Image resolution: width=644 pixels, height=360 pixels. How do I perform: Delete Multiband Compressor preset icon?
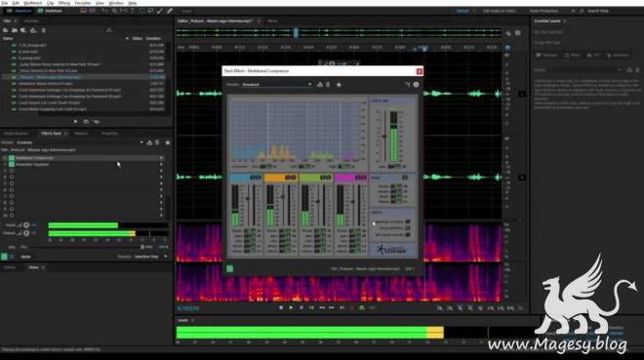click(x=328, y=85)
